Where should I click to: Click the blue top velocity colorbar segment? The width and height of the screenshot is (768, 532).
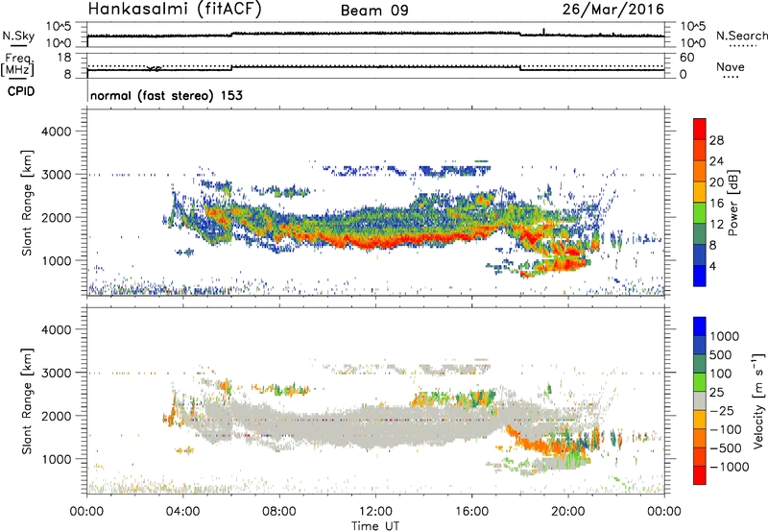(700, 326)
